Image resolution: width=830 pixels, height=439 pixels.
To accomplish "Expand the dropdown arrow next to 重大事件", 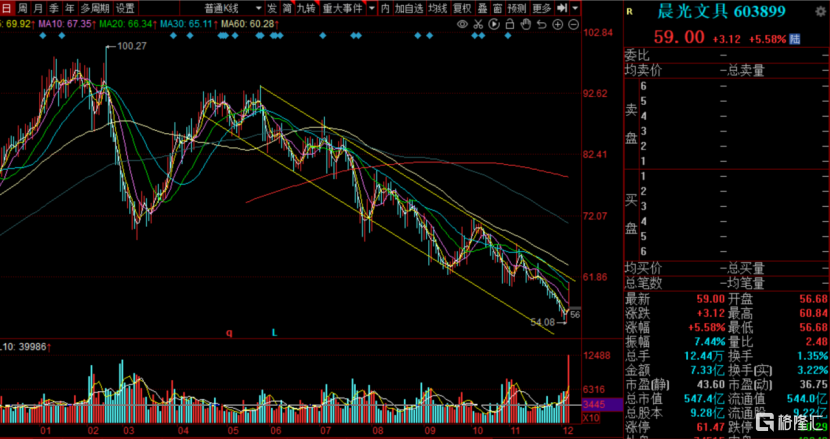I will pos(372,8).
